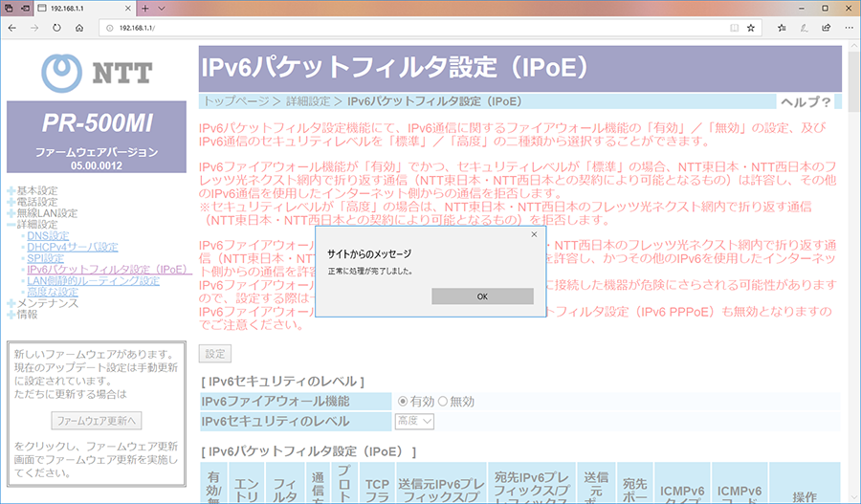Select the 192.168.1.1 browser tab
Image resolution: width=861 pixels, height=504 pixels.
(85, 9)
